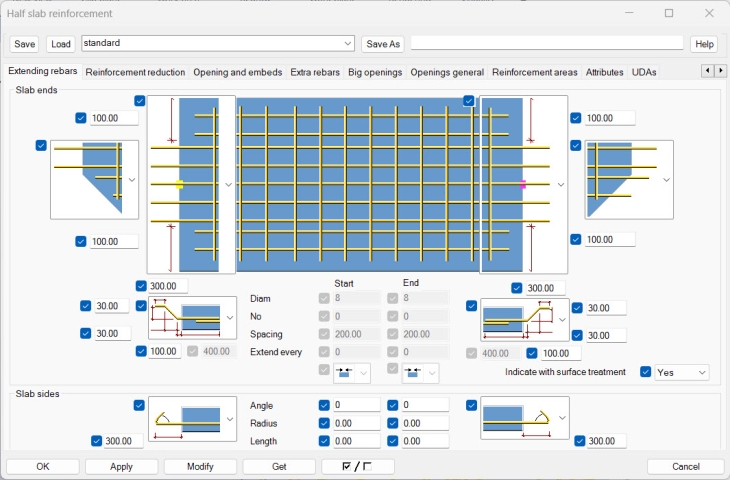The width and height of the screenshot is (730, 480).
Task: Toggle checkbox beside left Radius 0.00 field
Action: [324, 423]
